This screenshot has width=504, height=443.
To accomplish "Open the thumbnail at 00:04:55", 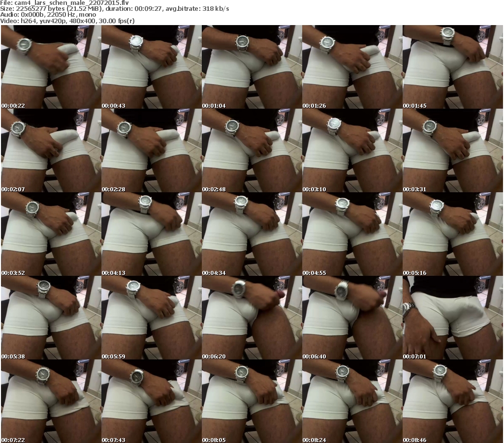I will (x=352, y=234).
